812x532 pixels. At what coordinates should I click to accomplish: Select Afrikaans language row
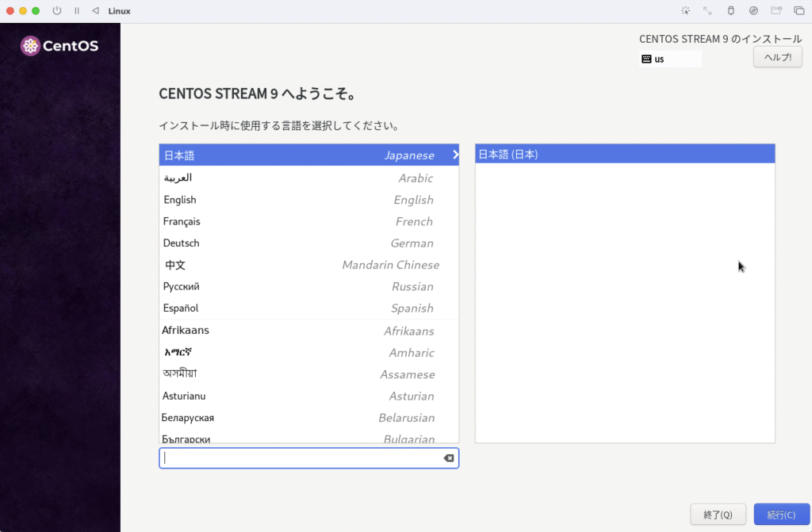click(308, 331)
